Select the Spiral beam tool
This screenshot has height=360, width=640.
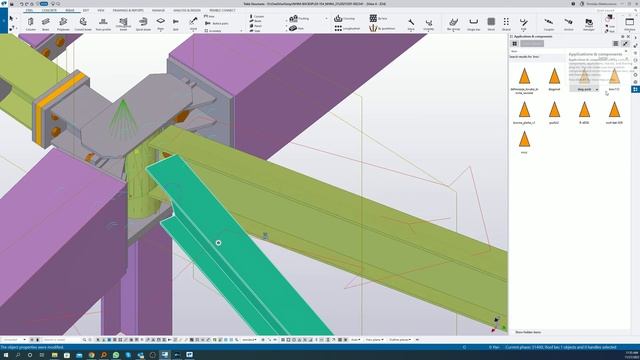coord(143,24)
